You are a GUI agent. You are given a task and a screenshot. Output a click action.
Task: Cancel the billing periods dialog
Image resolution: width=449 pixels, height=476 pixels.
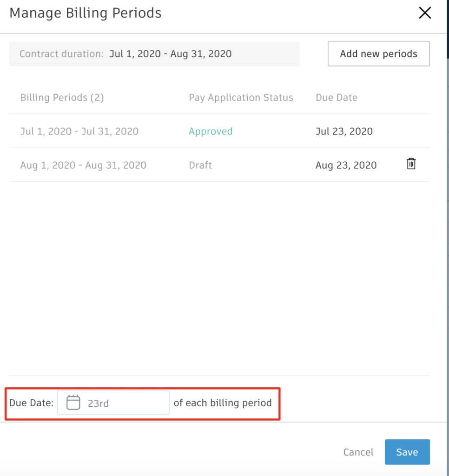click(358, 452)
